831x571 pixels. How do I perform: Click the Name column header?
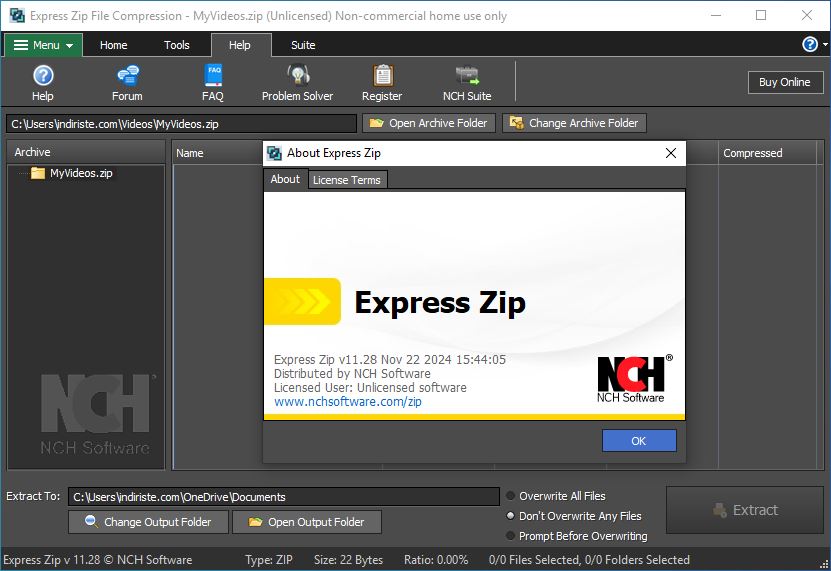coord(189,153)
